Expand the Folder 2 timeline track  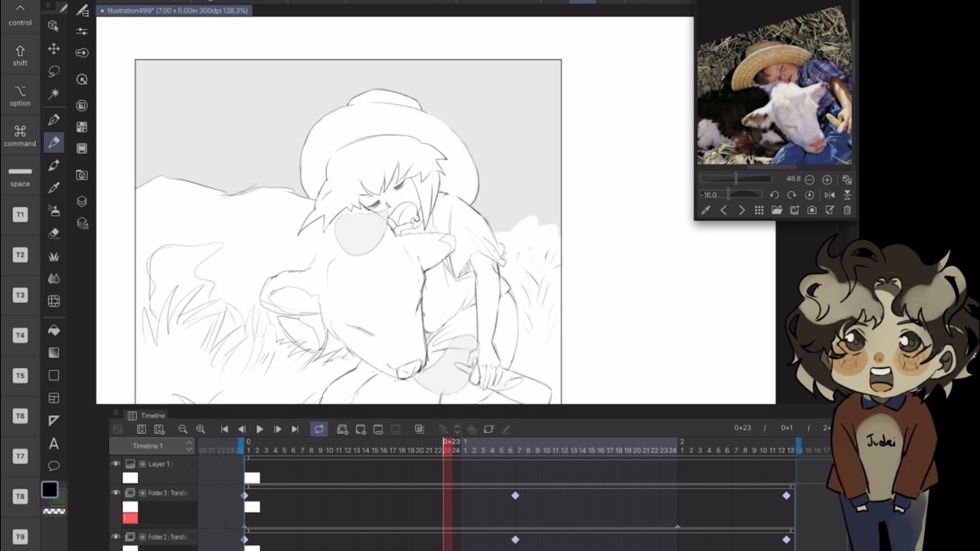142,537
